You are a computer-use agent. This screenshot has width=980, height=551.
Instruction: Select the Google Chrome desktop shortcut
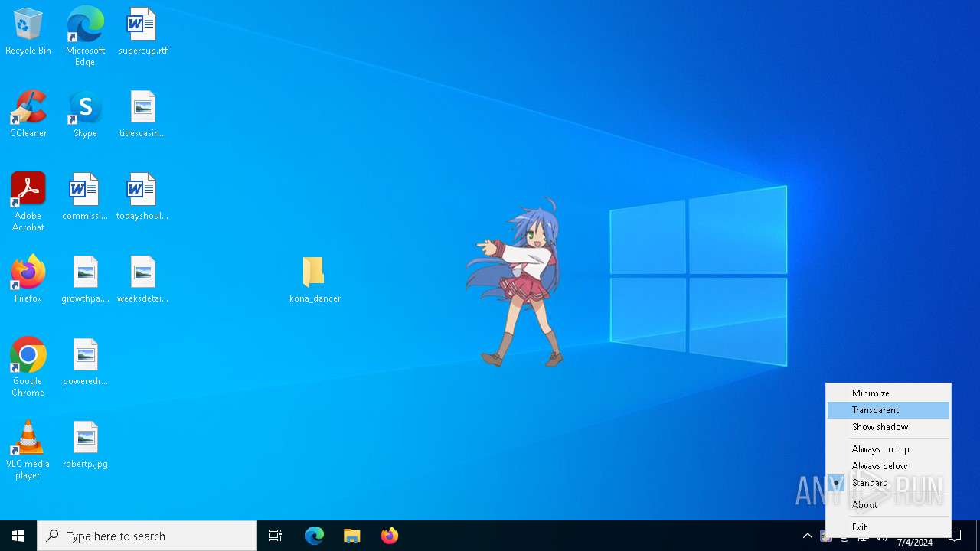point(28,367)
